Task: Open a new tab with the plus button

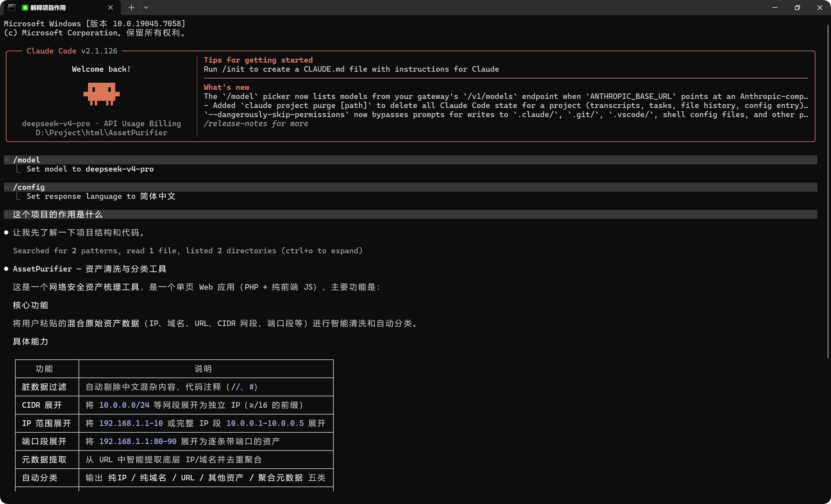Action: [131, 7]
